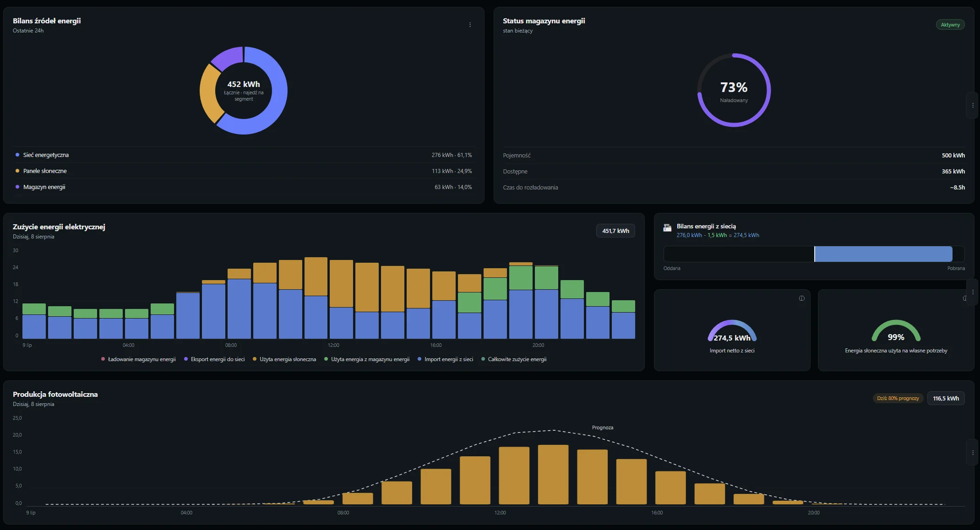Screen dimensions: 980x530
Task: Open the Bilans źródeł energii card menu
Action: click(470, 25)
